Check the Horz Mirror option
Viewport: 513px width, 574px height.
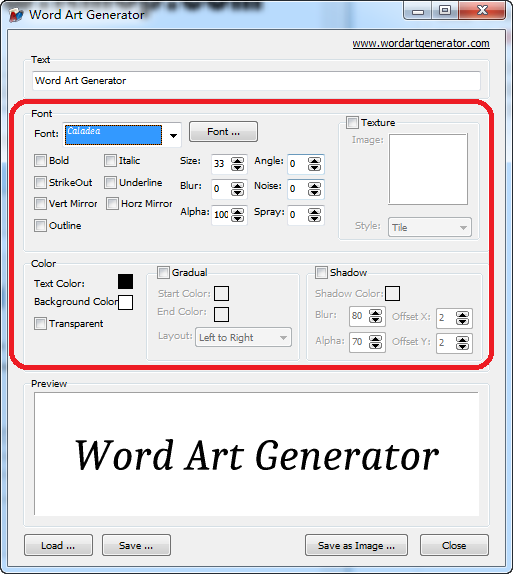[112, 204]
